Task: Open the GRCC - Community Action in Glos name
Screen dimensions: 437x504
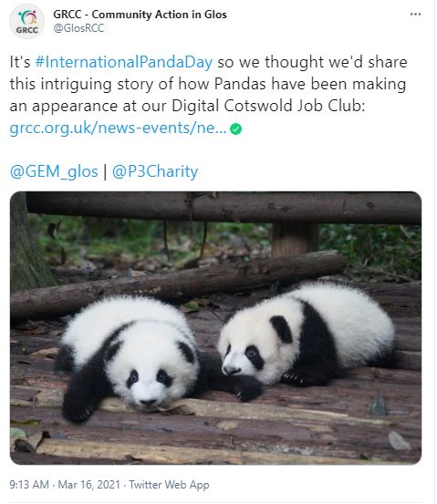Action: 140,15
